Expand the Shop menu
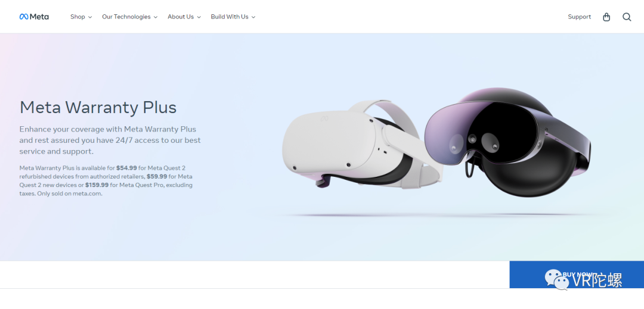Image resolution: width=644 pixels, height=309 pixels. point(81,17)
